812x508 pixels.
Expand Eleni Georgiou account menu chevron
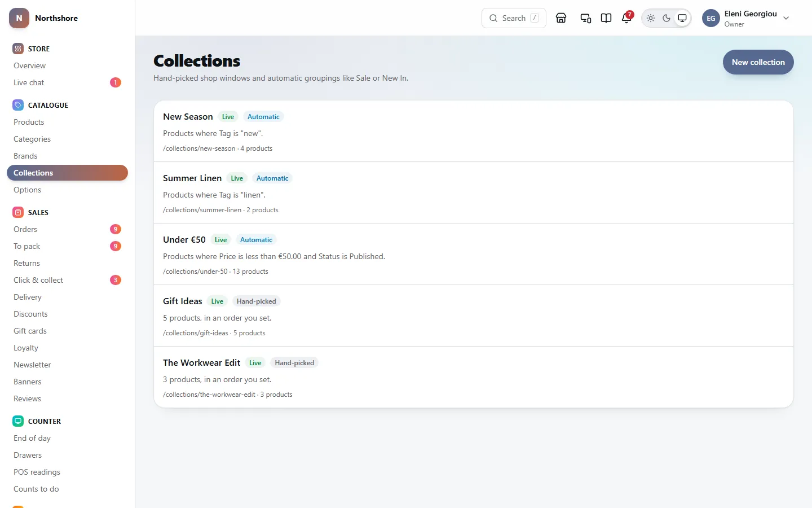[786, 18]
